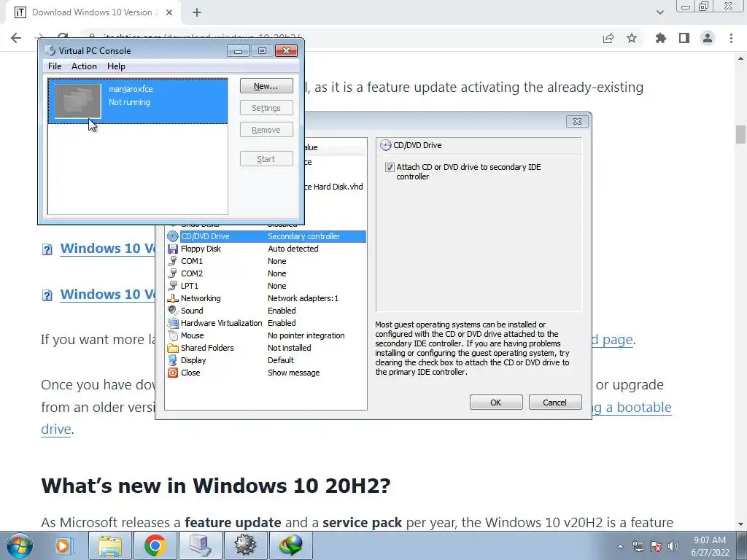The width and height of the screenshot is (747, 560).
Task: Show hidden system tray icons
Action: pos(620,546)
